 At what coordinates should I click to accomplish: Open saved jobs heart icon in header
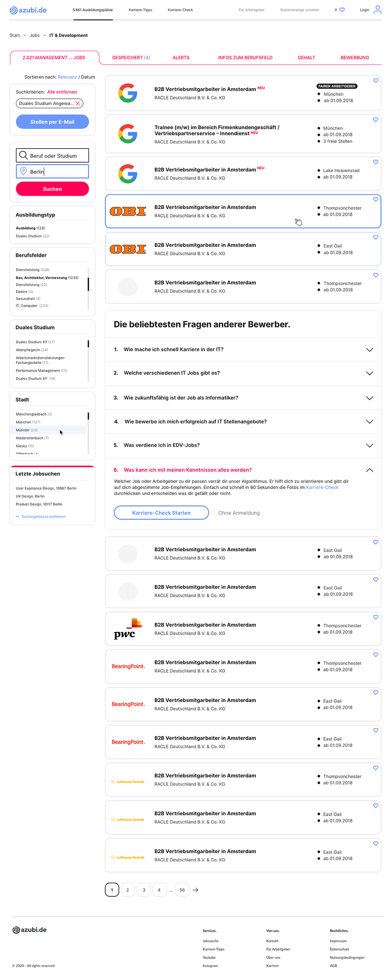click(x=342, y=10)
